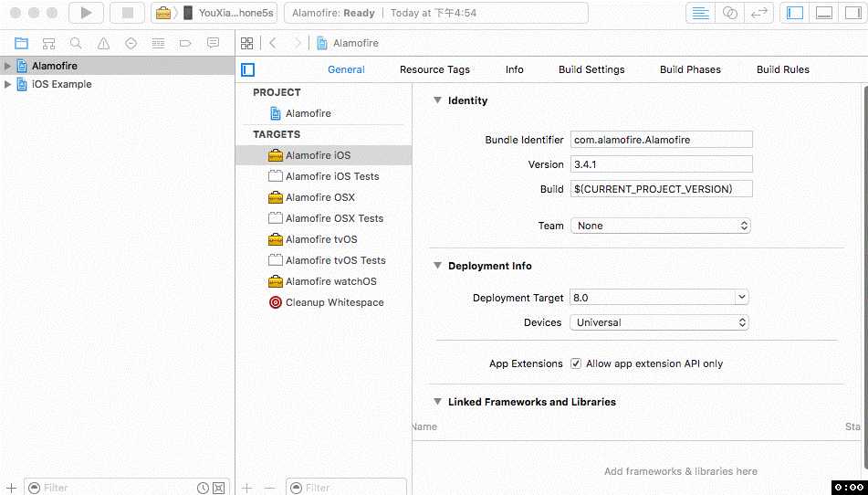Open the YouXia iPhone5s scheme selector
The height and width of the screenshot is (495, 868).
(x=214, y=13)
